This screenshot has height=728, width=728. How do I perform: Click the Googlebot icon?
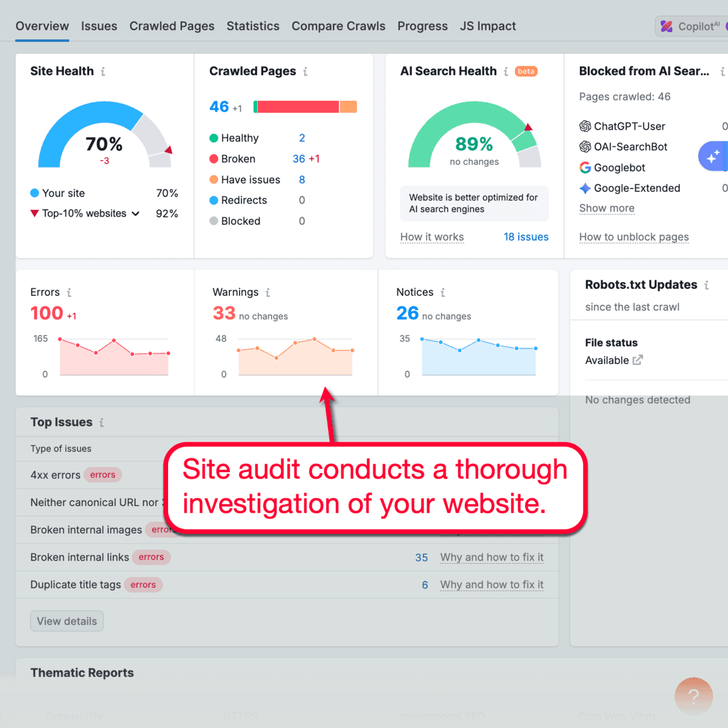tap(585, 167)
